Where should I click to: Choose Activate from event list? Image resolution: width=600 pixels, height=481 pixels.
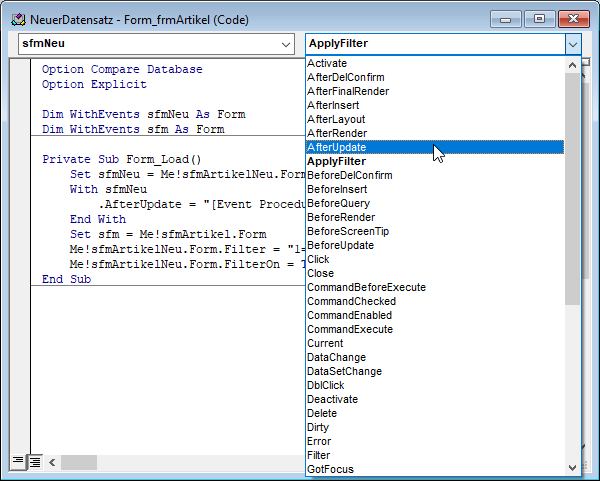click(435, 63)
